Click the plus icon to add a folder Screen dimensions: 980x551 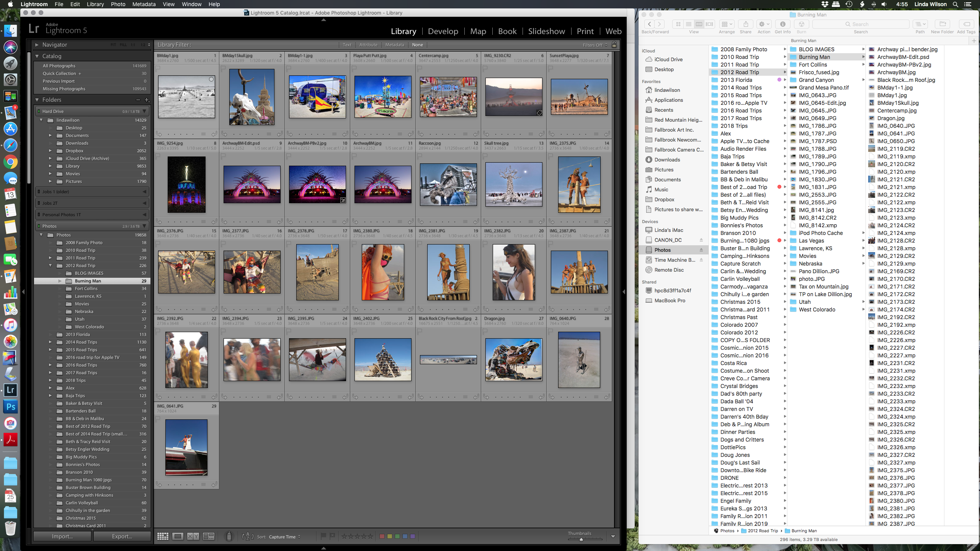coord(147,100)
